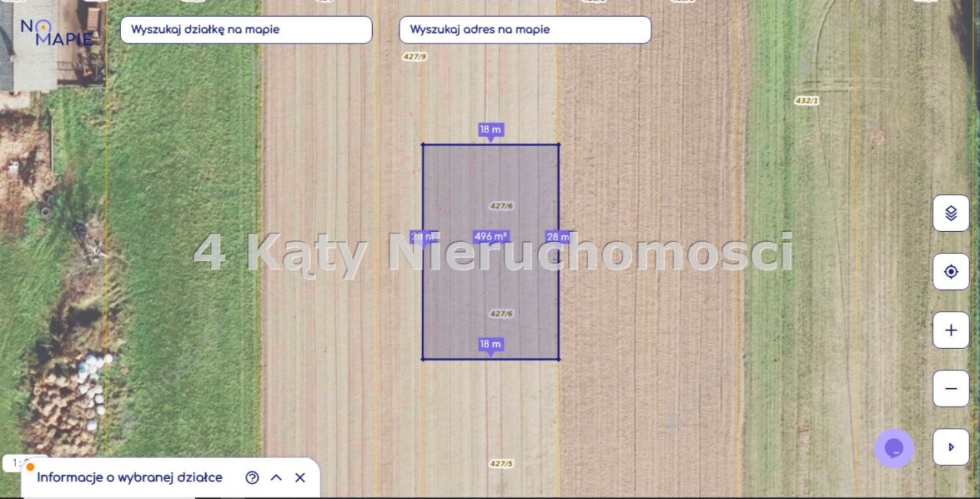Center map on current location
Screen dimensions: 980x499
point(951,272)
